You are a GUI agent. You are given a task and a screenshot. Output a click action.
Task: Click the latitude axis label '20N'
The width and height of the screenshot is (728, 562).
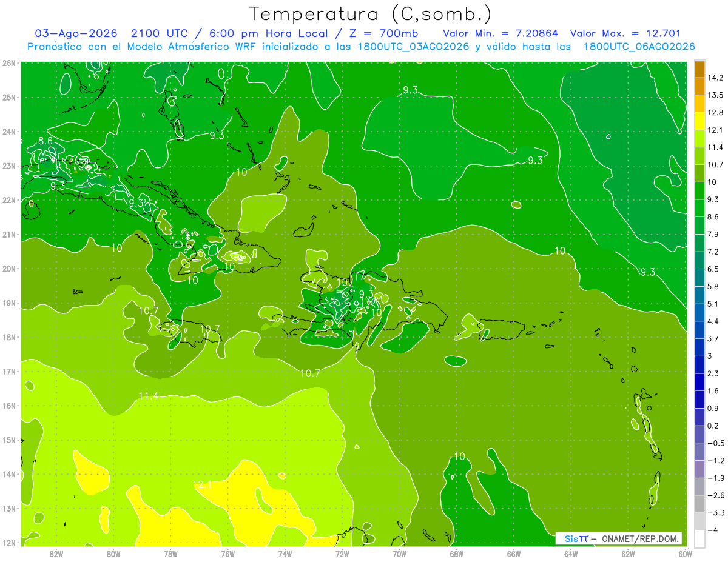(x=9, y=269)
